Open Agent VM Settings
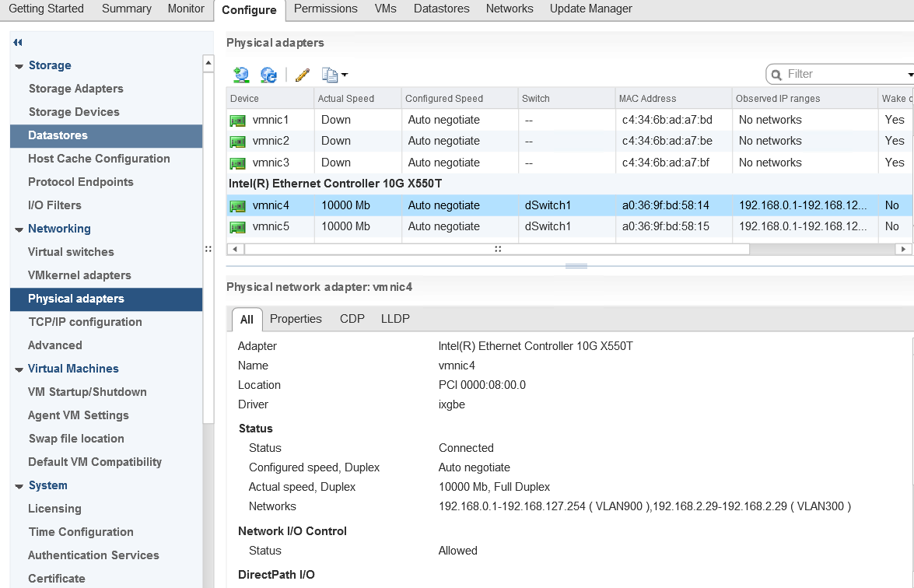914x588 pixels. 78,415
